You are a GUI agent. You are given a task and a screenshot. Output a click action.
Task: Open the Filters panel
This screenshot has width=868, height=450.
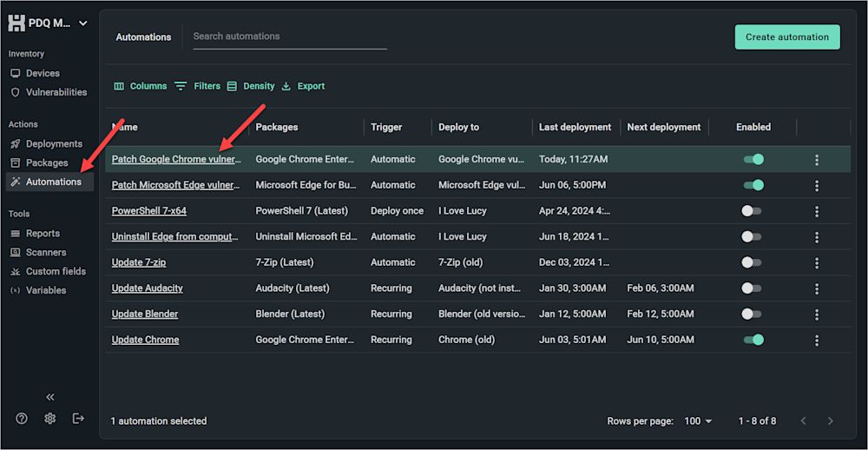pos(197,86)
